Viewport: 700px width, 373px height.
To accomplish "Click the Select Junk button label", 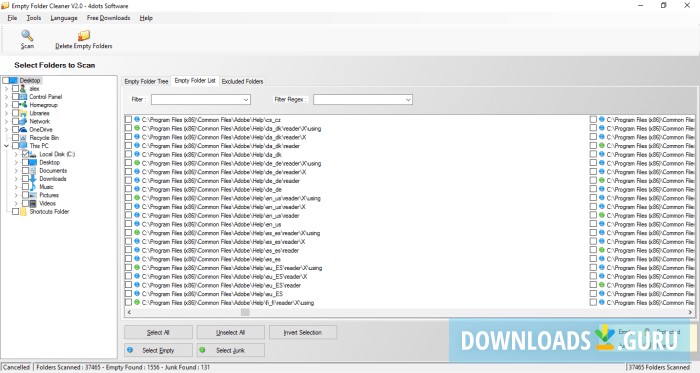I will tap(230, 350).
